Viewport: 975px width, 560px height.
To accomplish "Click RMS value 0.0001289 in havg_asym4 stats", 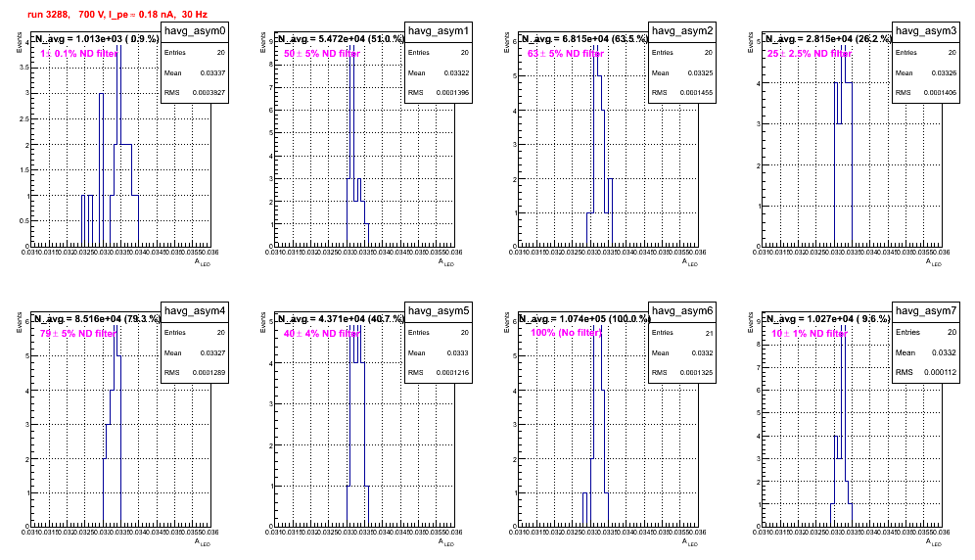I will point(209,373).
